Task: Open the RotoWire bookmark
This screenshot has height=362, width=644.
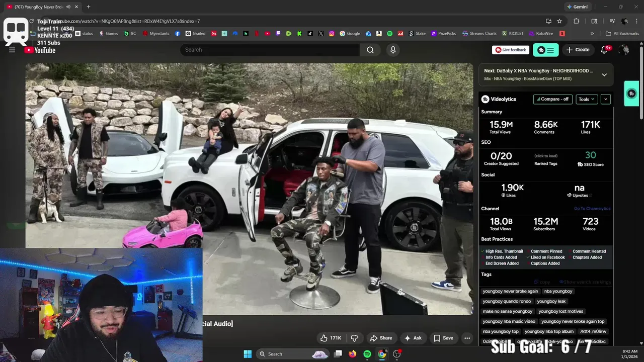Action: (x=541, y=34)
